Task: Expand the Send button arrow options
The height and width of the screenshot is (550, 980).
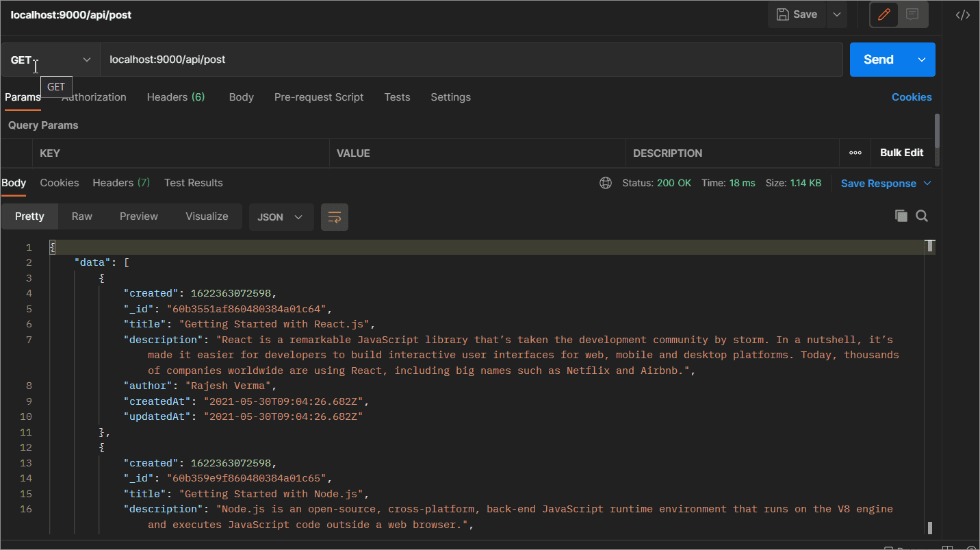Action: (x=921, y=60)
